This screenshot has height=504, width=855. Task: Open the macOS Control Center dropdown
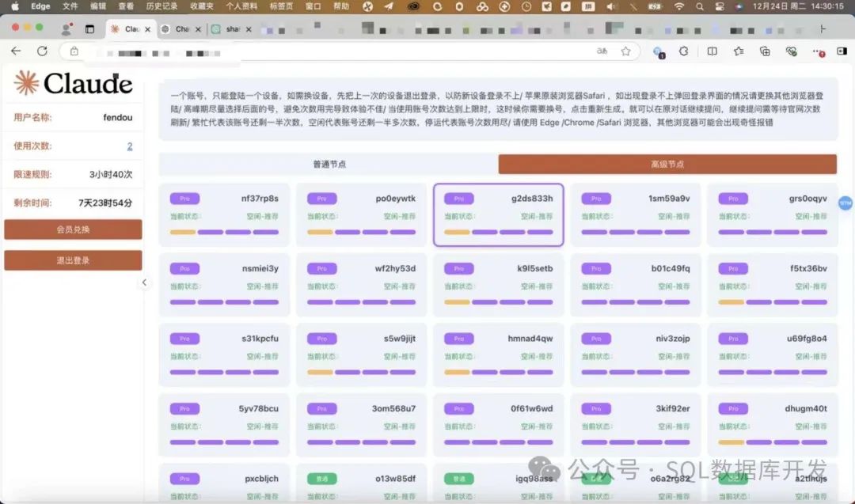click(721, 6)
